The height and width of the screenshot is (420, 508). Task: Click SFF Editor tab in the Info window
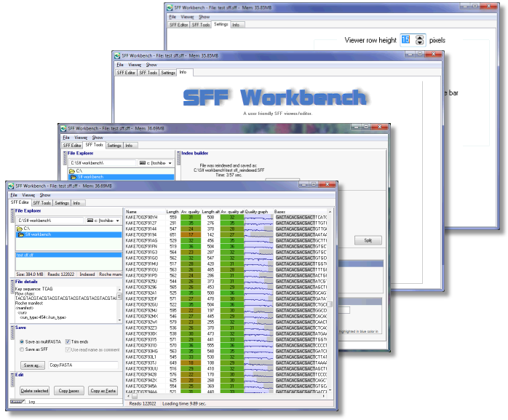click(x=126, y=73)
